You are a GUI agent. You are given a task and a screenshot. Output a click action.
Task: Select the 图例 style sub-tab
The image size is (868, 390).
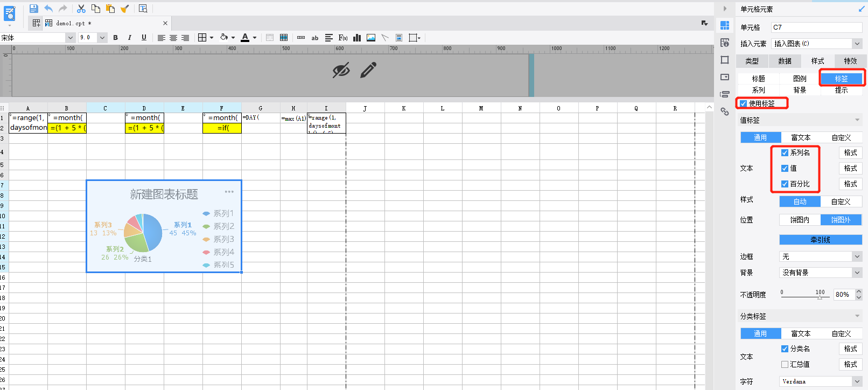800,79
